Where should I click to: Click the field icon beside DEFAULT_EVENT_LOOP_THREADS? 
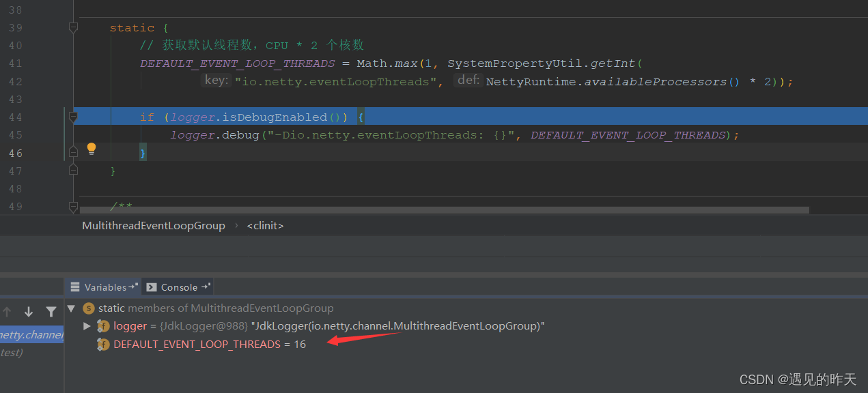(103, 344)
